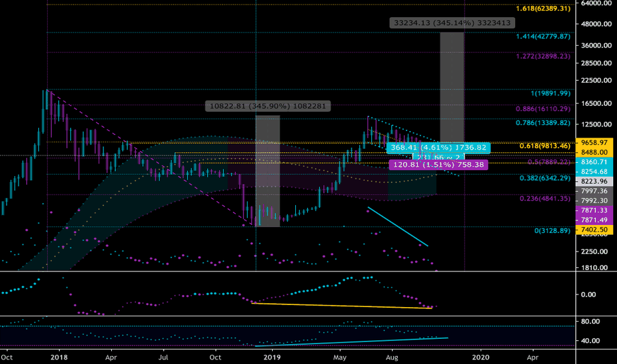Click the 2018 label on the time axis

(x=59, y=357)
